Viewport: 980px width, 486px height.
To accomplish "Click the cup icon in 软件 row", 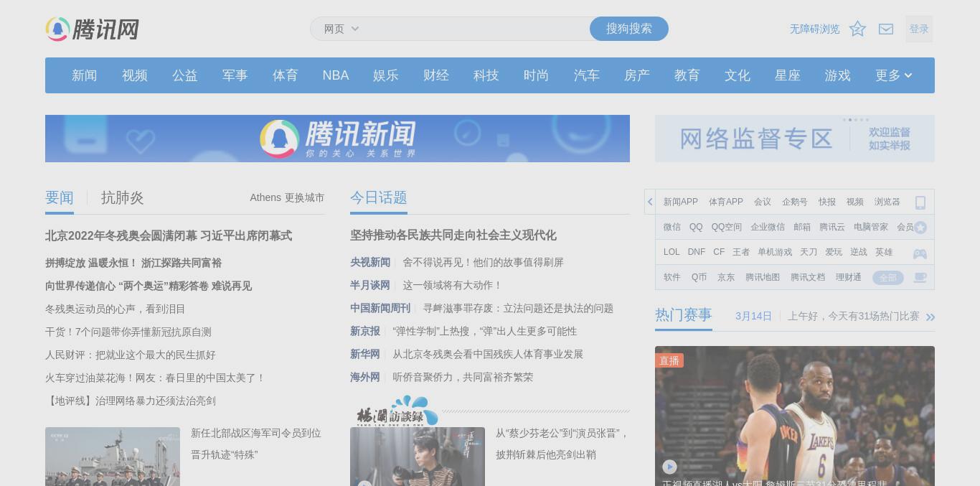I will [x=920, y=277].
